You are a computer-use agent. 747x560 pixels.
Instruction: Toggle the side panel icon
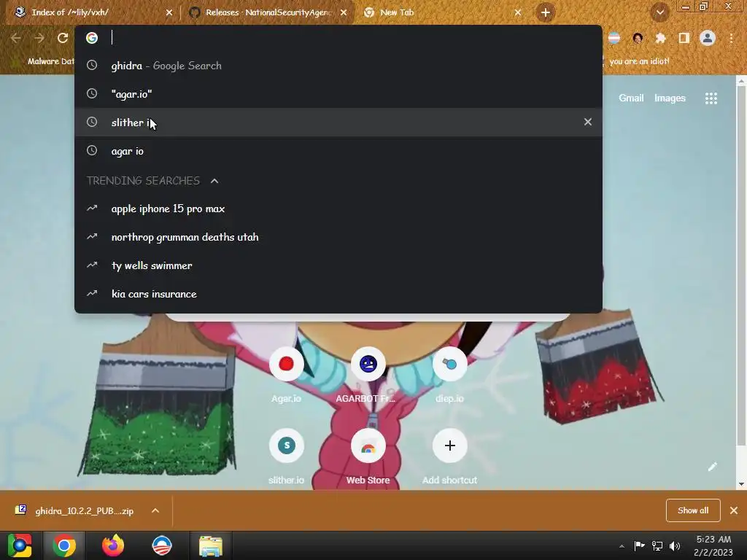click(x=684, y=38)
